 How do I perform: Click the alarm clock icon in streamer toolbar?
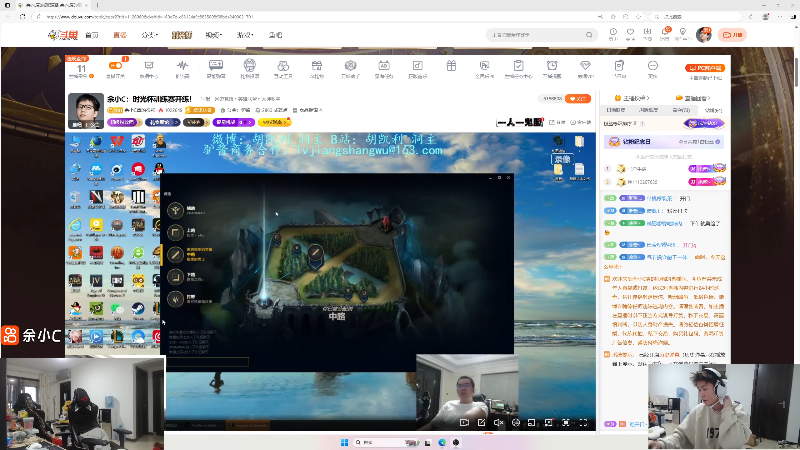(552, 65)
